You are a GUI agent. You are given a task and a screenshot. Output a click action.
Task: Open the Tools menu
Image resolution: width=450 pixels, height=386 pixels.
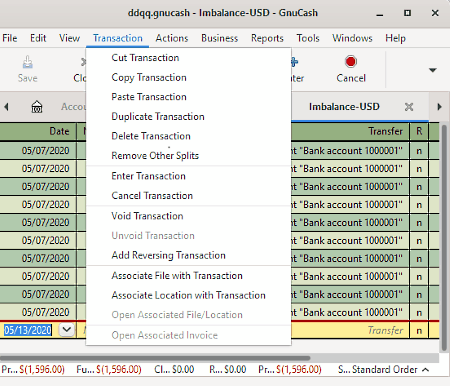(308, 38)
